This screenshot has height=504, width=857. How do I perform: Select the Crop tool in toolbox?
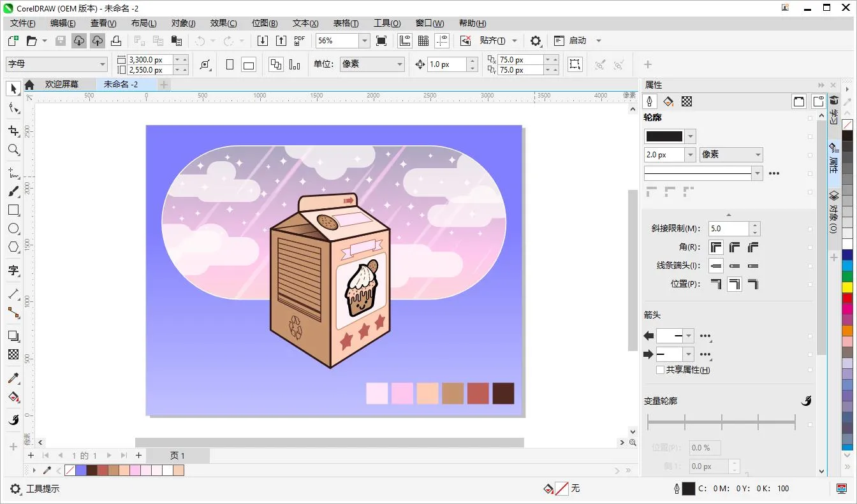coord(13,131)
